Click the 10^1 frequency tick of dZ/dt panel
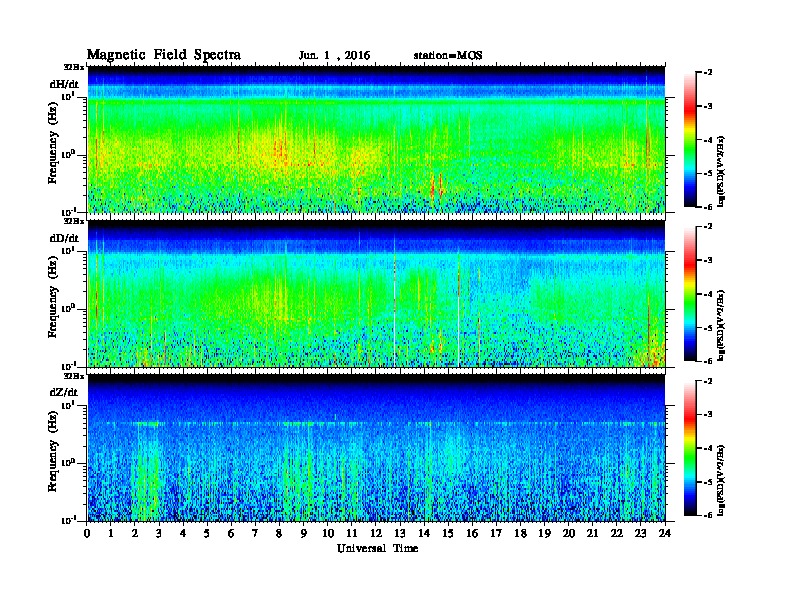 (x=69, y=405)
